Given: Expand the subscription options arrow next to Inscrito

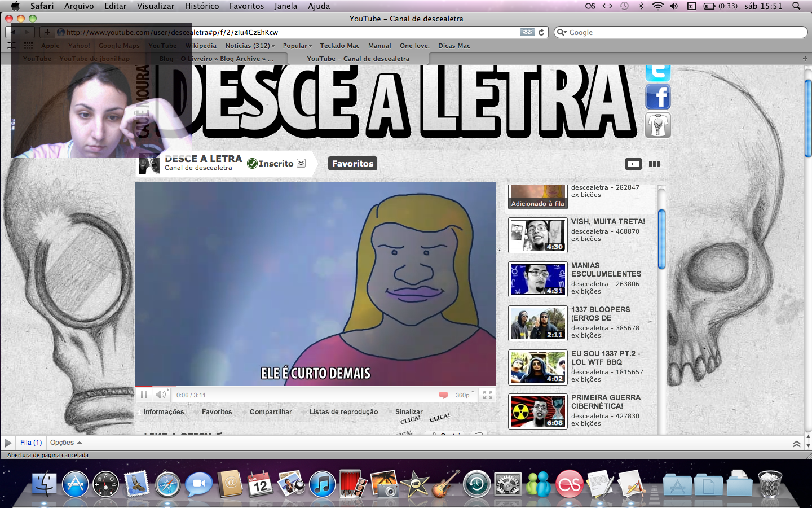Looking at the screenshot, I should pos(301,163).
